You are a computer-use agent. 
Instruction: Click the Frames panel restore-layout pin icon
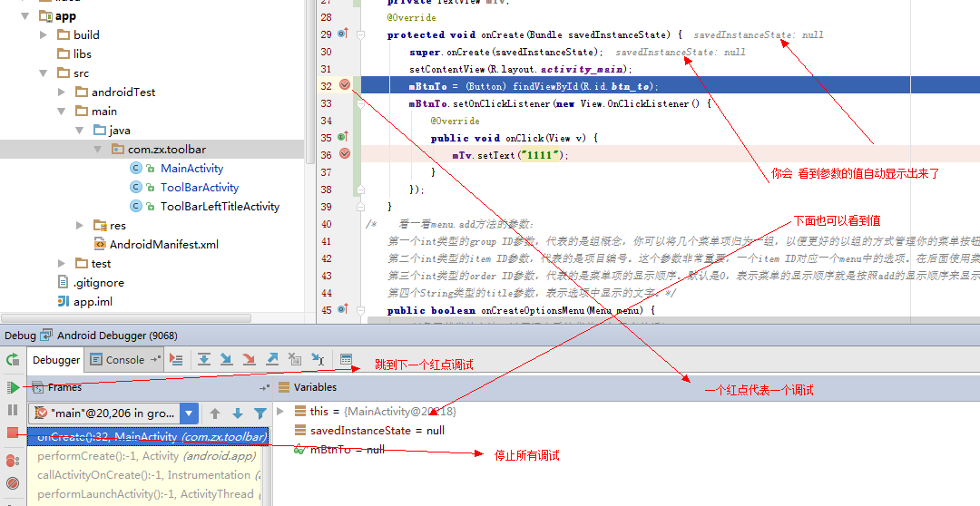point(264,388)
